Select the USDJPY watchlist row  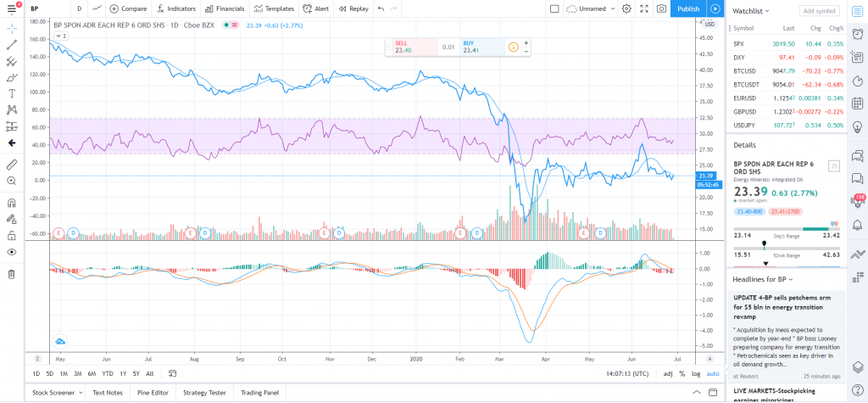coord(787,126)
